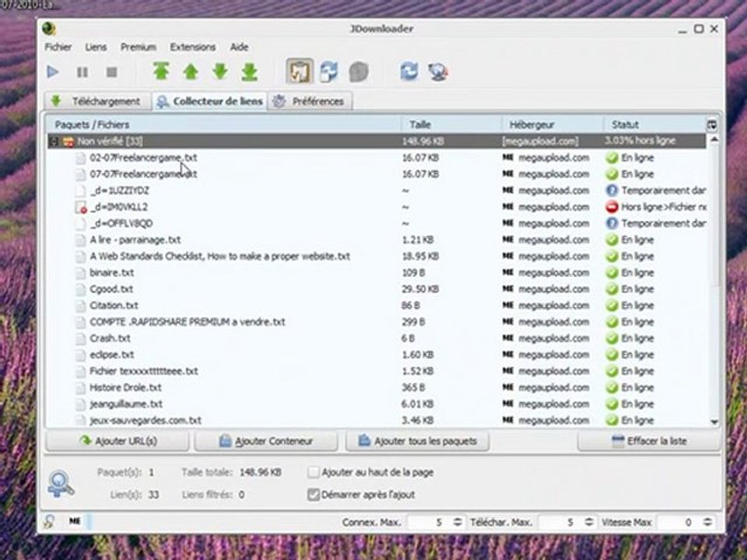This screenshot has width=747, height=560.
Task: Uncheck Démarrer après l'ajout
Action: click(313, 495)
